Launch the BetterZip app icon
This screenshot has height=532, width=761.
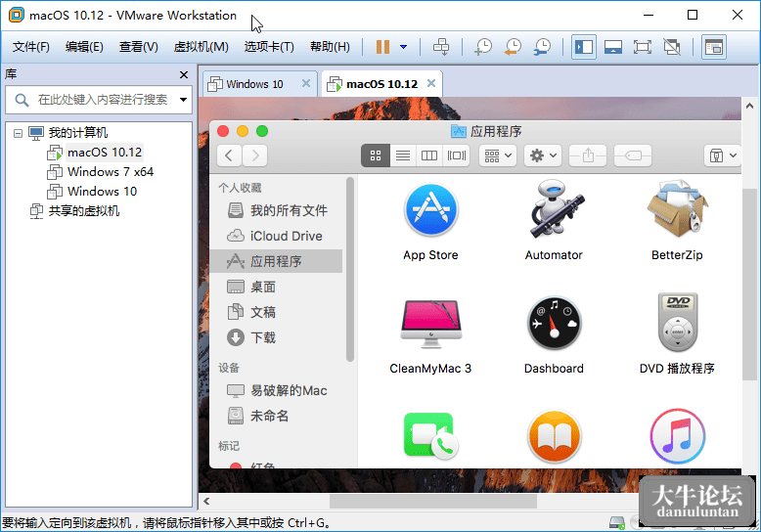coord(677,209)
